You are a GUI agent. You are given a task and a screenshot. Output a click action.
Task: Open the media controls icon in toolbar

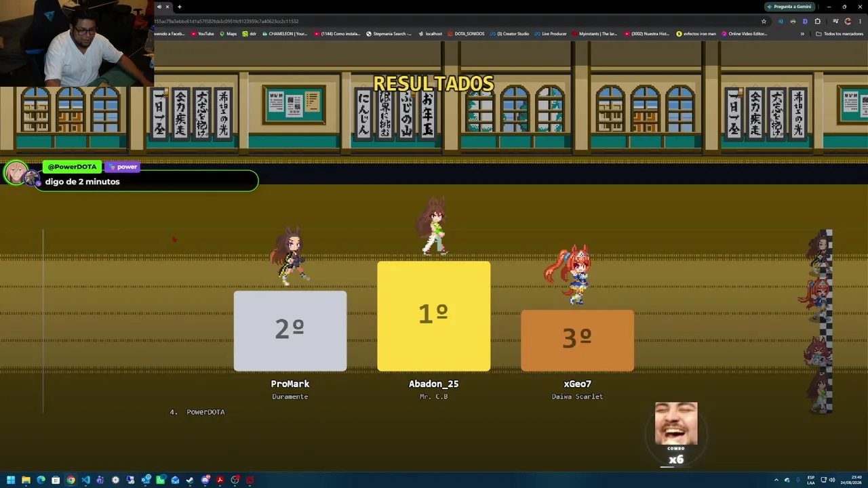(835, 21)
